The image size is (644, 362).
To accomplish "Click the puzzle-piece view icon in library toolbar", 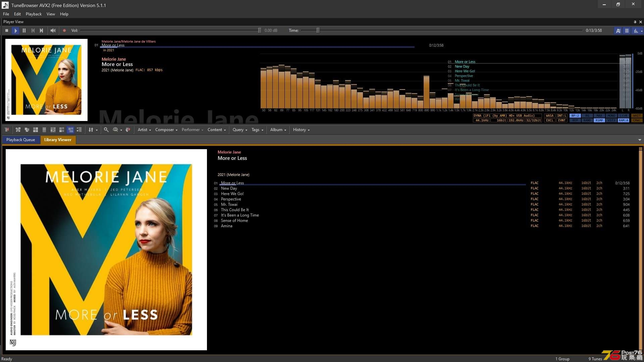I will click(x=18, y=130).
